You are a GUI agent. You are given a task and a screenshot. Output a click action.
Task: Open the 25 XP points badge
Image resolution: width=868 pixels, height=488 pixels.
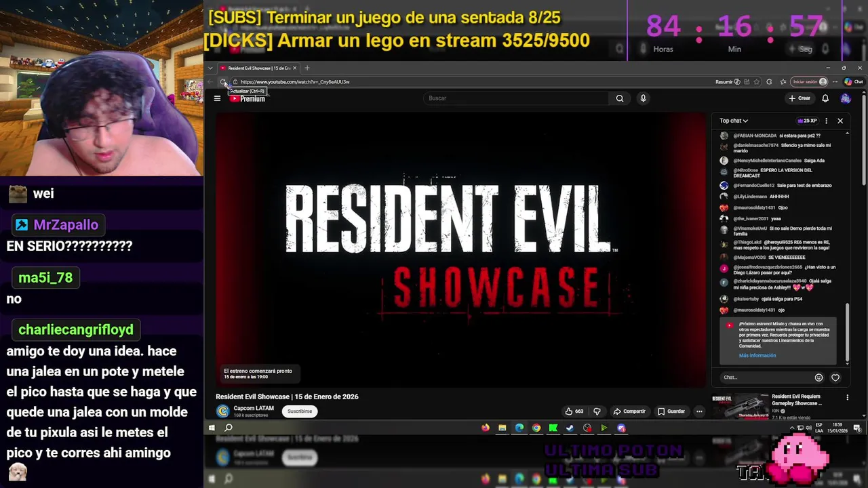pyautogui.click(x=807, y=121)
